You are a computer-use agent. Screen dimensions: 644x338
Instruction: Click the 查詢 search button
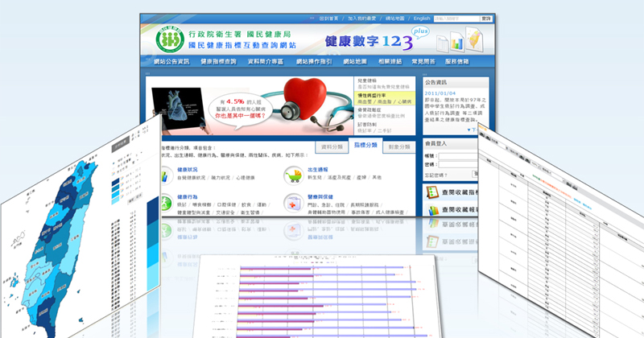(486, 19)
